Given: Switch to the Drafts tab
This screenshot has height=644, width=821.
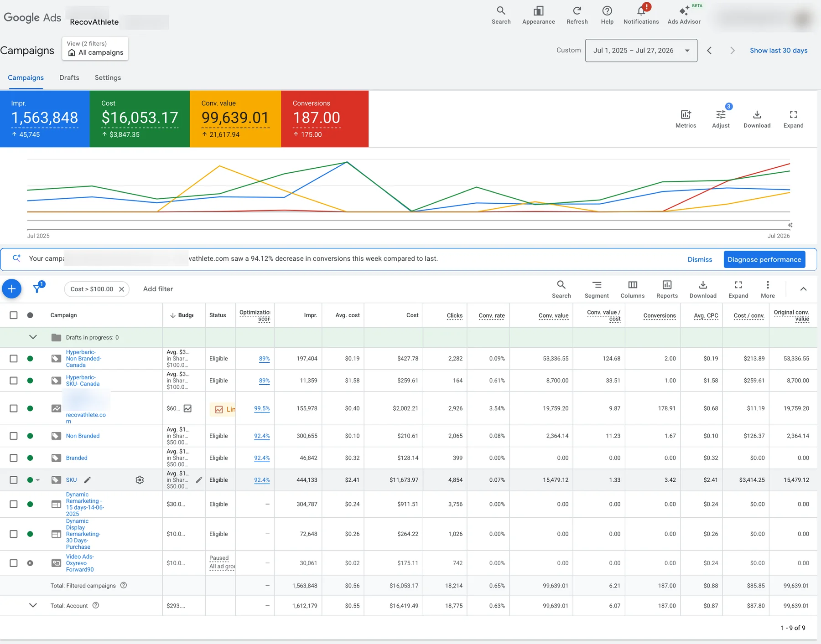Looking at the screenshot, I should point(69,77).
